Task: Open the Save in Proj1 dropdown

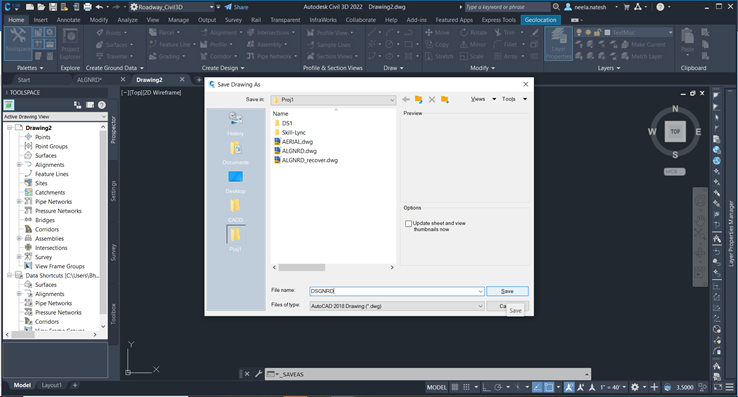Action: [333, 100]
